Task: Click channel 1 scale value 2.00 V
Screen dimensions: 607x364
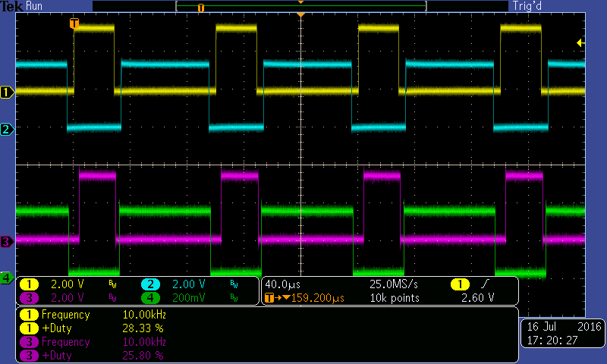Action: coord(68,284)
